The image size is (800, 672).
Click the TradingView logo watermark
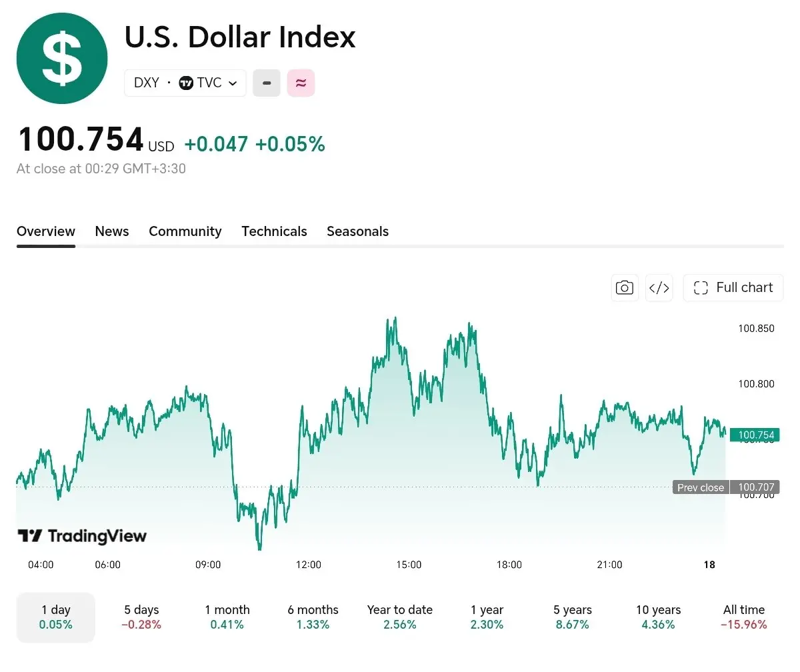[x=82, y=536]
